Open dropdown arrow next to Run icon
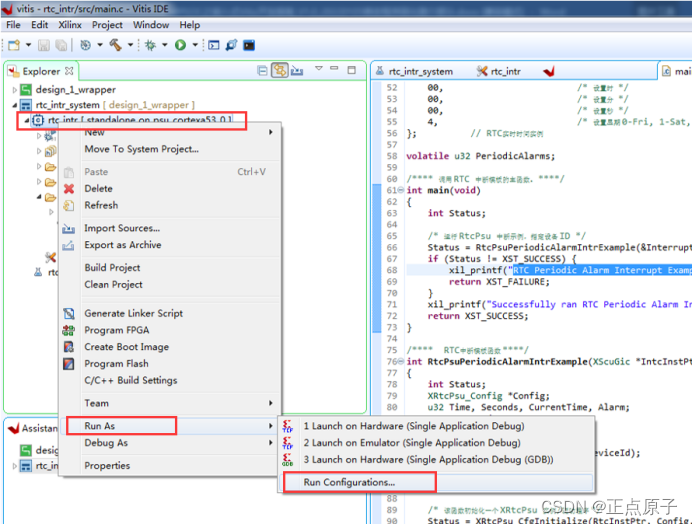This screenshot has height=525, width=693. click(x=195, y=45)
